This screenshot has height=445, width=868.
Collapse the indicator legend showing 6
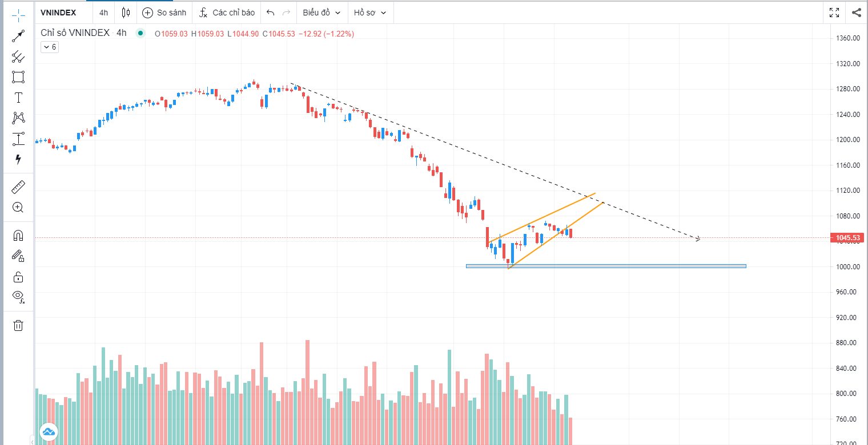tap(50, 47)
